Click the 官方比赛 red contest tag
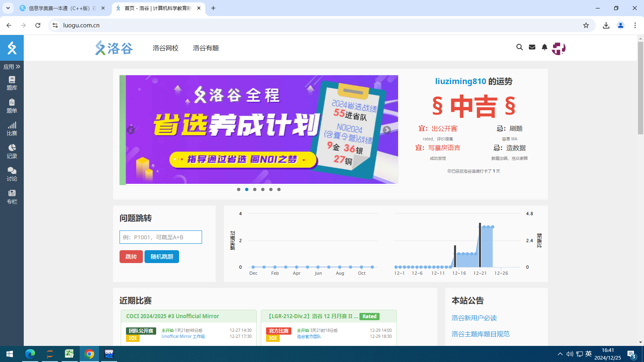 pyautogui.click(x=279, y=331)
